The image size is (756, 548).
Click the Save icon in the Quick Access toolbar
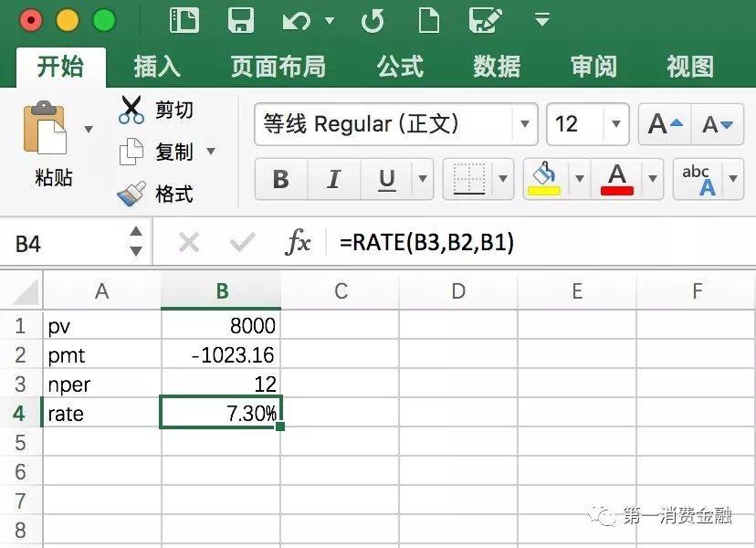coord(241,20)
